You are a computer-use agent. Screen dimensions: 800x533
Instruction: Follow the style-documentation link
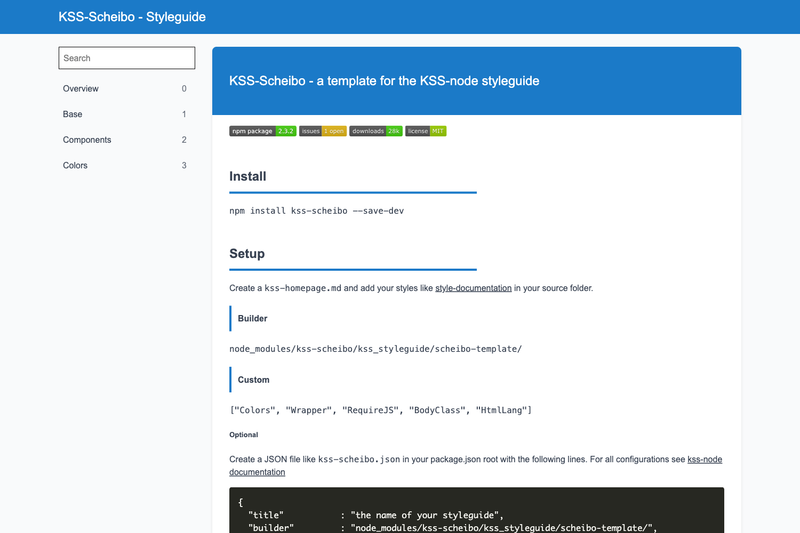pos(473,288)
